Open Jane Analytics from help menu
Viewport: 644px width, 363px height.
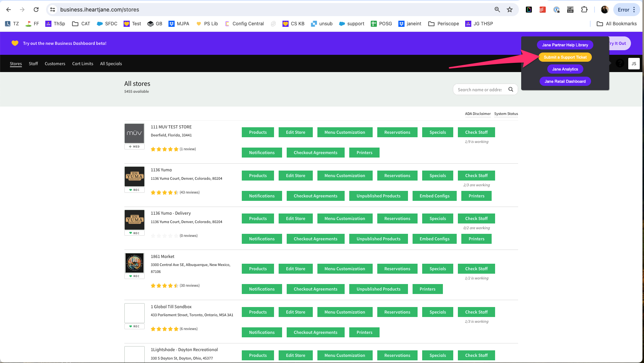tap(565, 69)
